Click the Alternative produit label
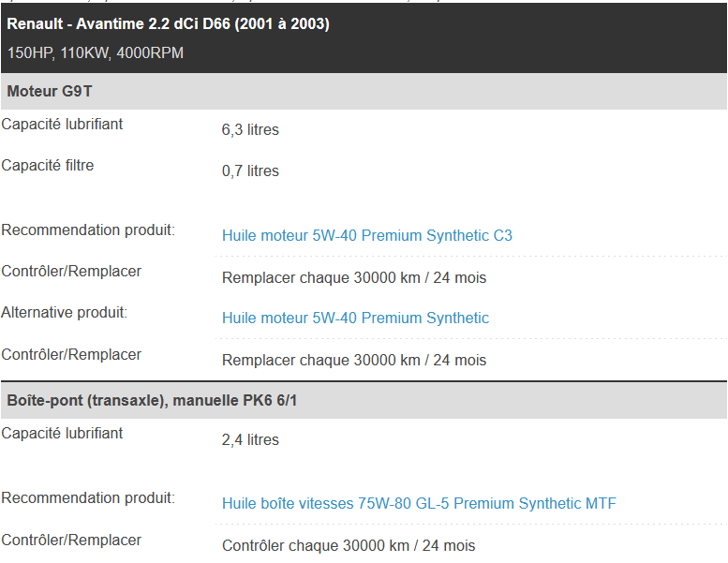The width and height of the screenshot is (728, 563). (65, 313)
